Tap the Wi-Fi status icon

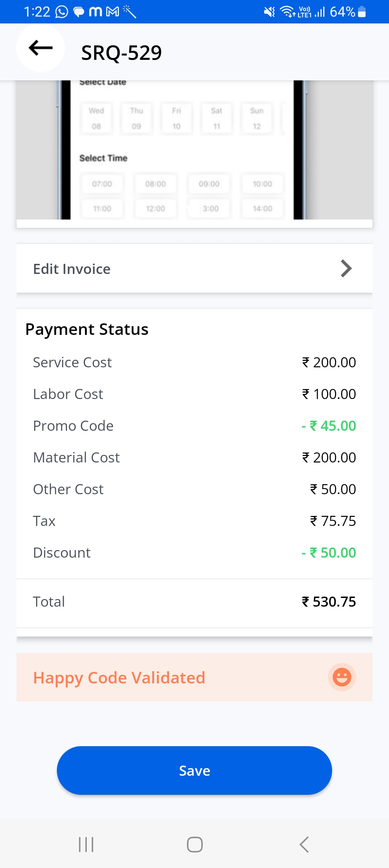click(x=287, y=12)
